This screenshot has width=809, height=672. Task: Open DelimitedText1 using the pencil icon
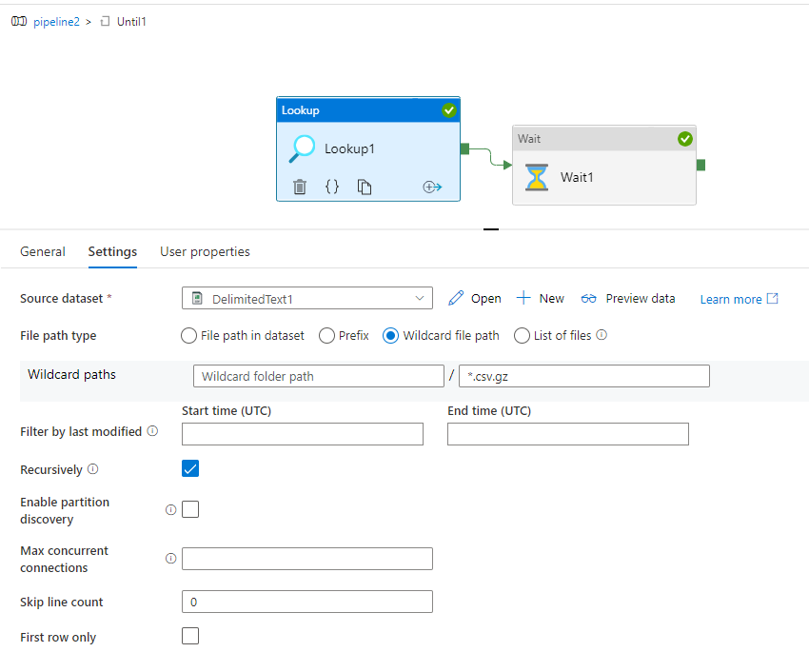coord(455,297)
